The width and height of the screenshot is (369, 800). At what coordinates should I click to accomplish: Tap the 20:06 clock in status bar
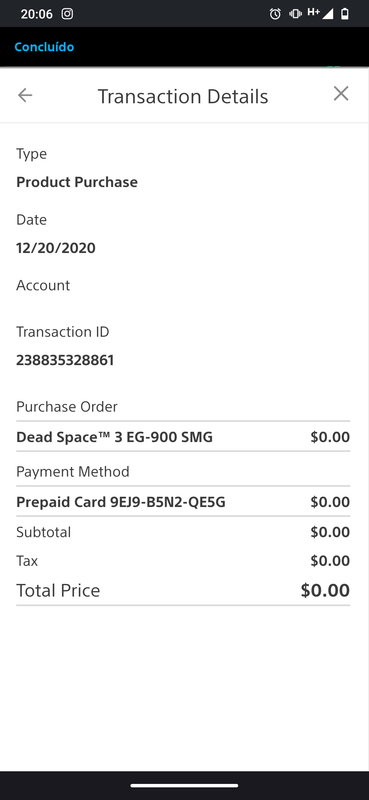37,14
